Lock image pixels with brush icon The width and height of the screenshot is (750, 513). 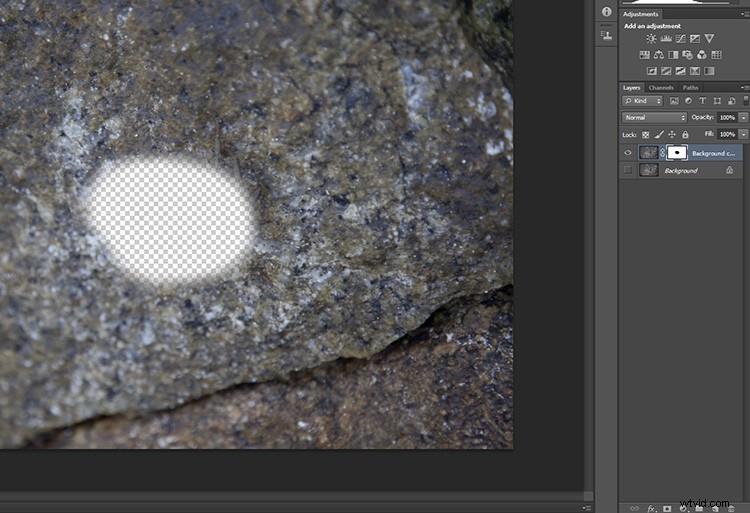pyautogui.click(x=659, y=135)
